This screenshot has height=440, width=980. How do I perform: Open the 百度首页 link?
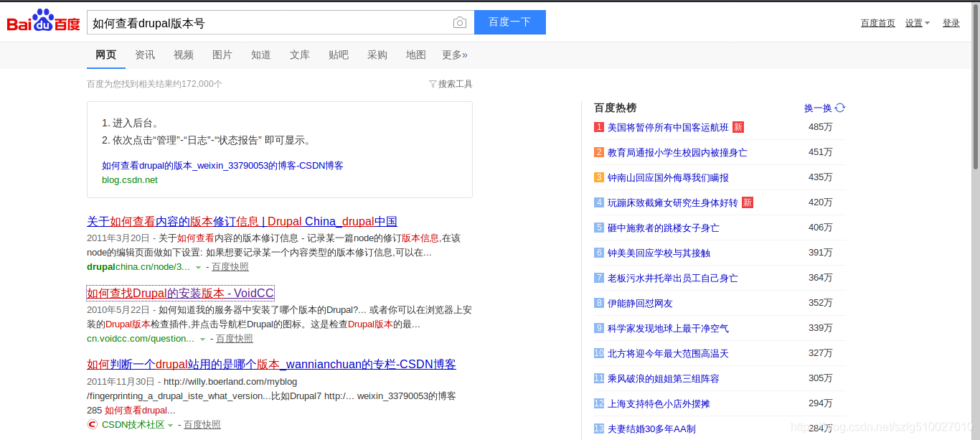(878, 23)
